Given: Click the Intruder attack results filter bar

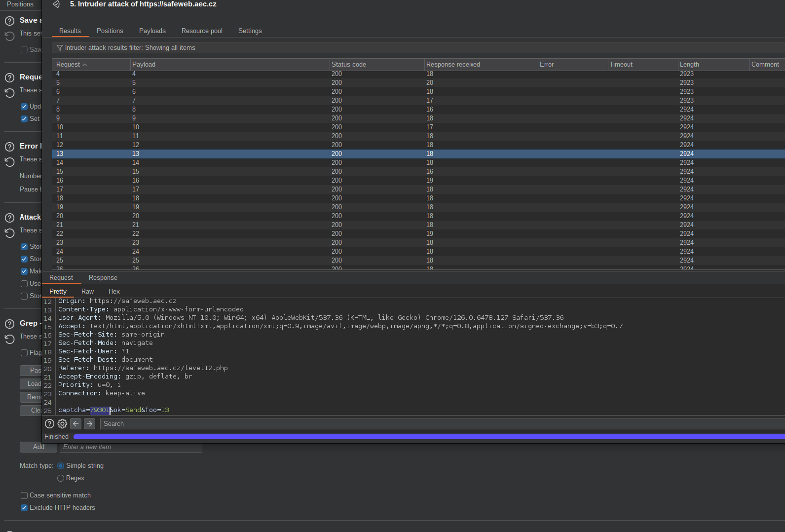Looking at the screenshot, I should pos(418,48).
